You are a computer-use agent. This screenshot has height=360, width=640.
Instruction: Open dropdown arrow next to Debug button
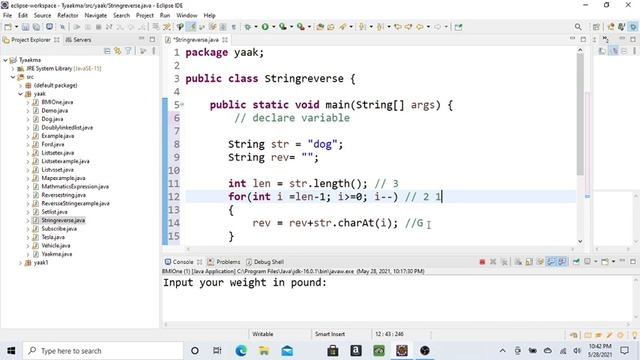click(x=256, y=27)
